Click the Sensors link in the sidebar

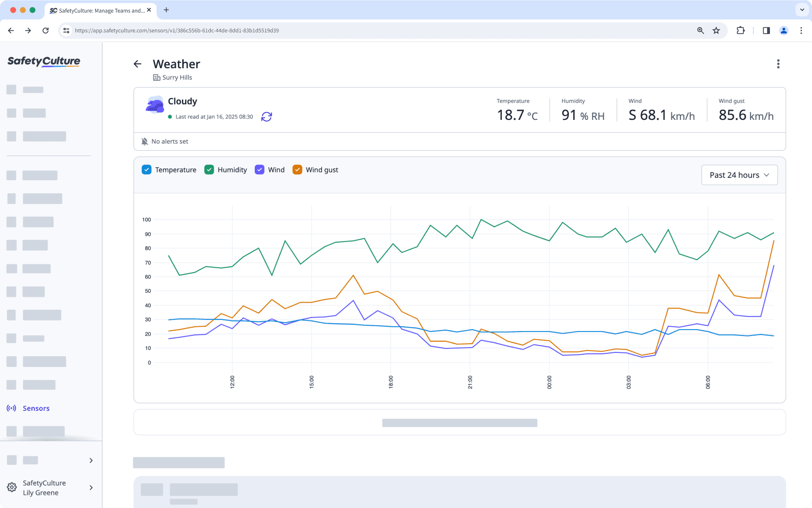pos(36,408)
